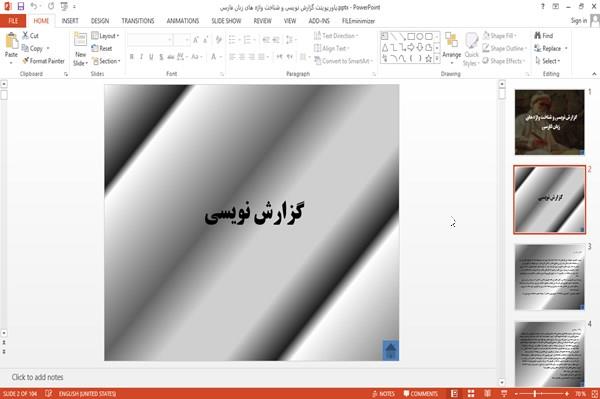
Task: Click the Help question mark icon
Action: [x=543, y=7]
